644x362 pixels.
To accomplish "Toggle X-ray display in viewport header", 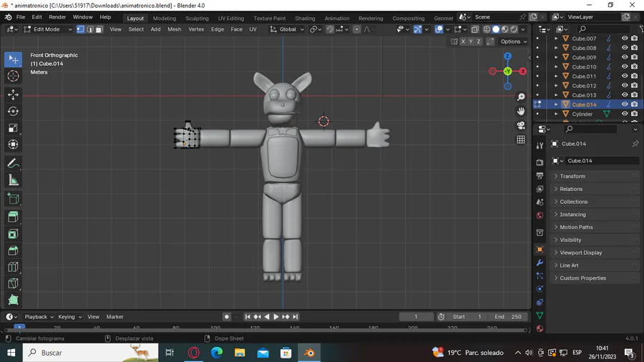I will (x=475, y=29).
